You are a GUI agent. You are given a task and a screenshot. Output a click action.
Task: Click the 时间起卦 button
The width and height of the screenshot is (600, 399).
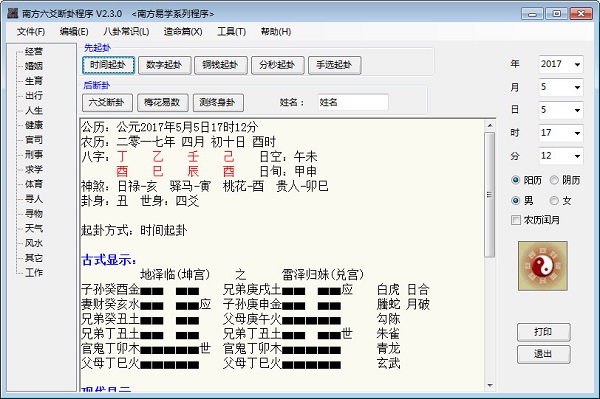pyautogui.click(x=108, y=65)
